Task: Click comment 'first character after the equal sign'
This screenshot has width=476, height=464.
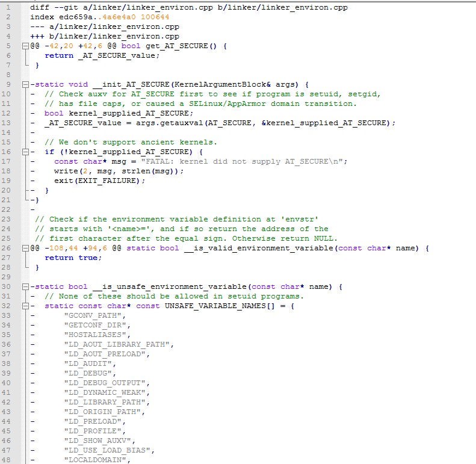Action: (135, 239)
